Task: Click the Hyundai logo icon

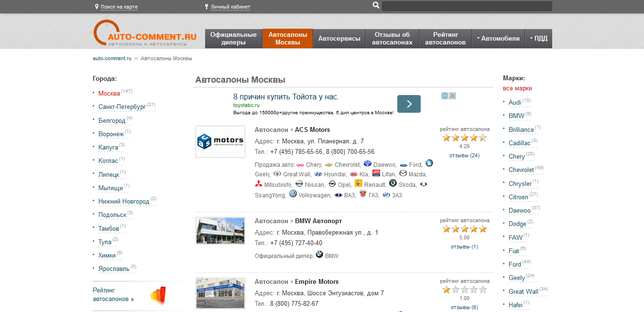Action: (x=318, y=174)
